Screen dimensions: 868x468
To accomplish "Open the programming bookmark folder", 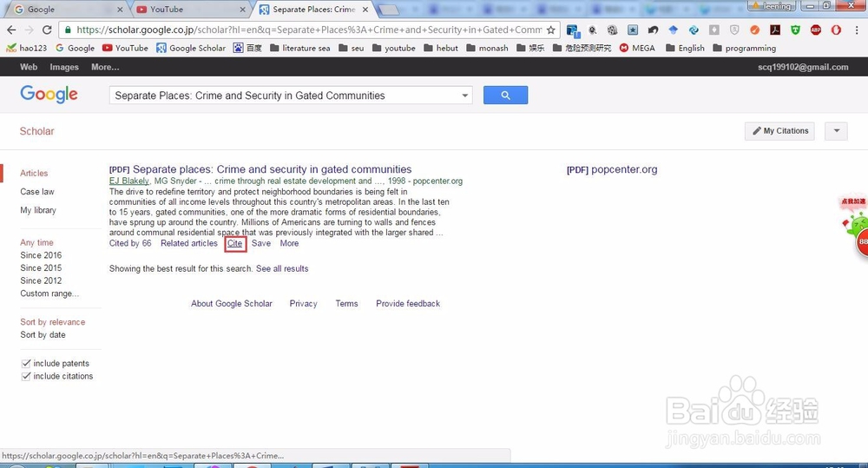I will pyautogui.click(x=744, y=48).
